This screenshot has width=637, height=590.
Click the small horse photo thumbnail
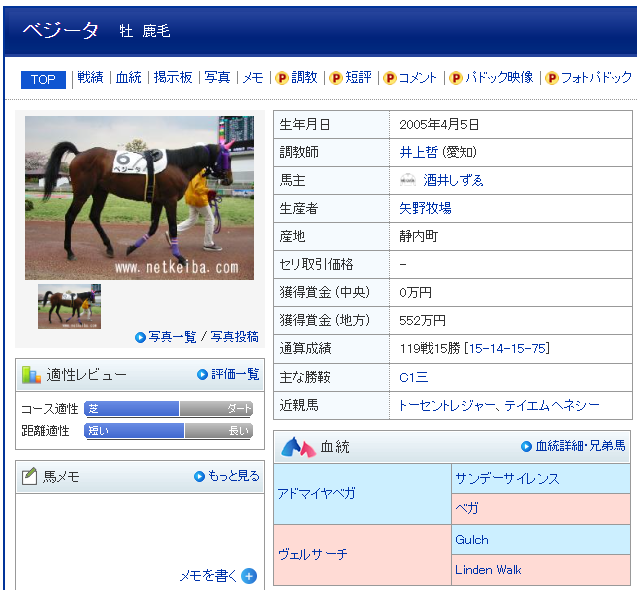(x=69, y=306)
